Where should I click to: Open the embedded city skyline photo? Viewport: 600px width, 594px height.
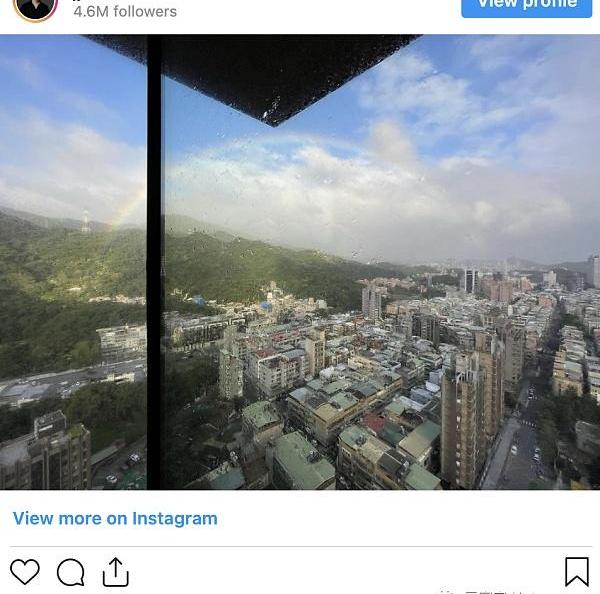[x=300, y=262]
